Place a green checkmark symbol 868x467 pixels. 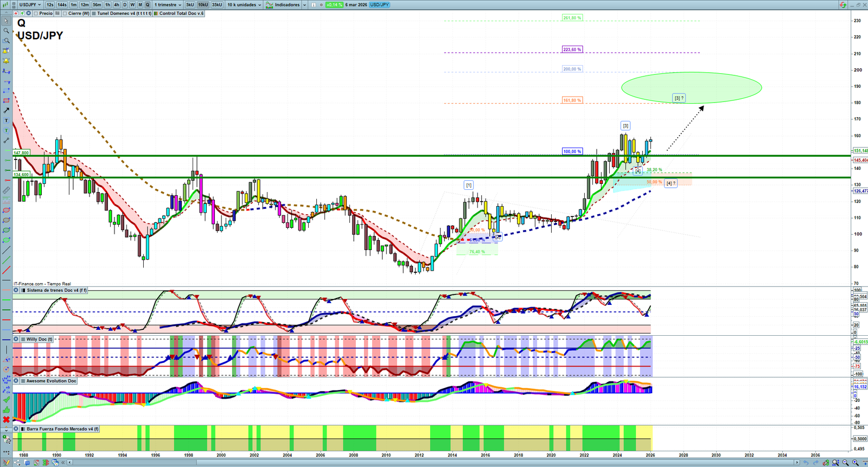pos(6,399)
